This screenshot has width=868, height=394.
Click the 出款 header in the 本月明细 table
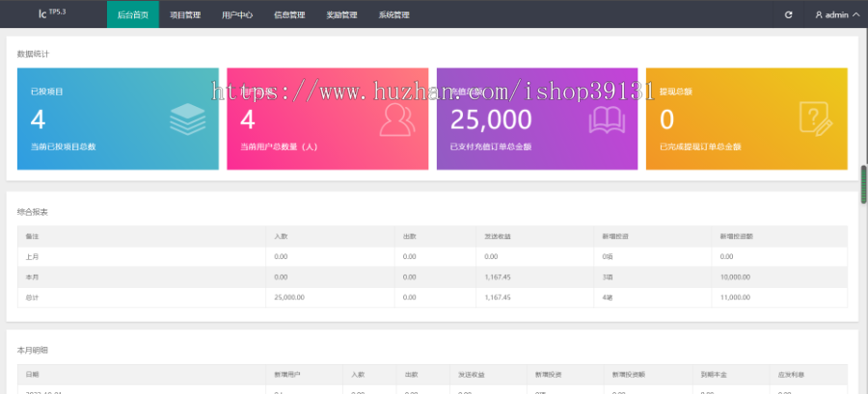(411, 375)
